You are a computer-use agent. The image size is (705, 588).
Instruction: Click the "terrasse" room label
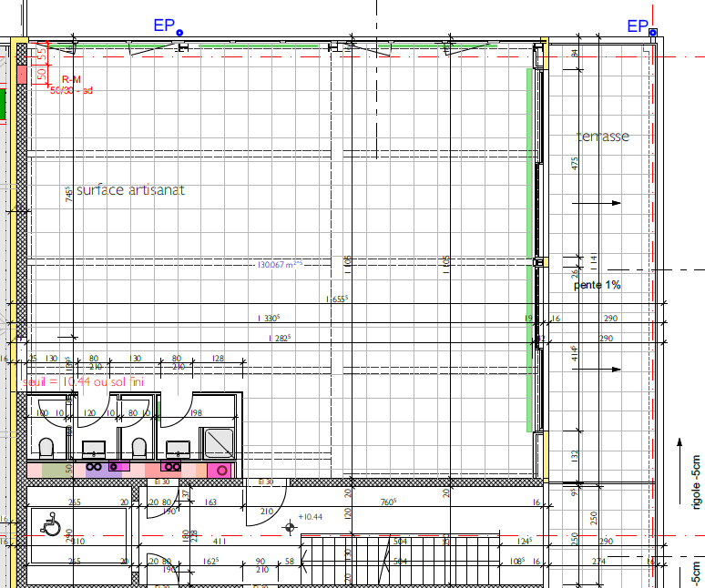(x=602, y=137)
